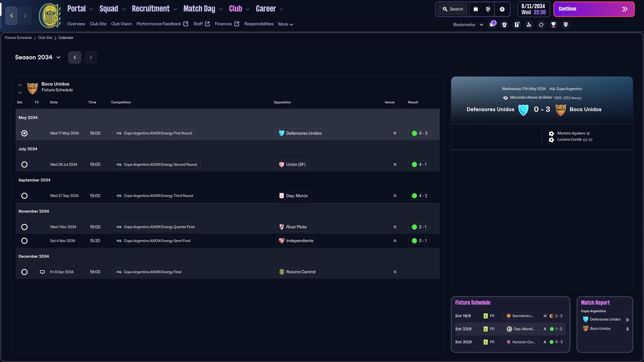Select the Unión (SF) fixture radio button
The width and height of the screenshot is (644, 362).
point(24,164)
